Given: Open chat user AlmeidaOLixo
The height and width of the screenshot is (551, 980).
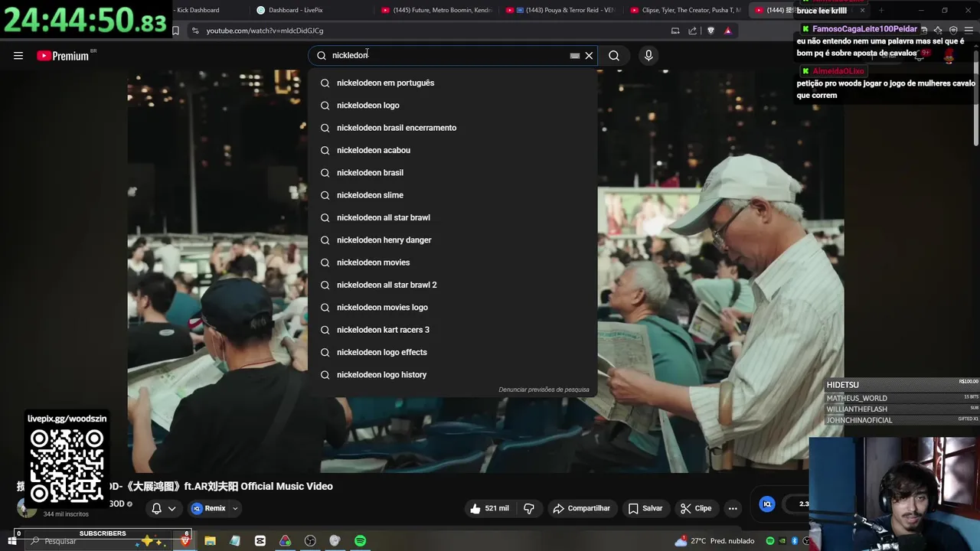Looking at the screenshot, I should 838,71.
